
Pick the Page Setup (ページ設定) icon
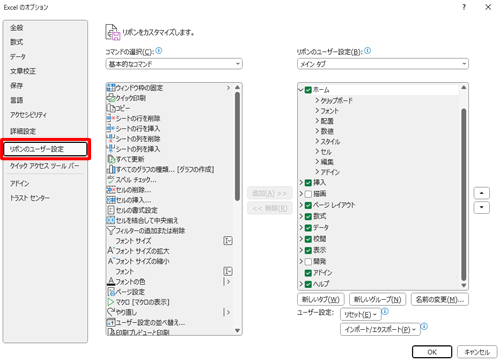pos(111,292)
